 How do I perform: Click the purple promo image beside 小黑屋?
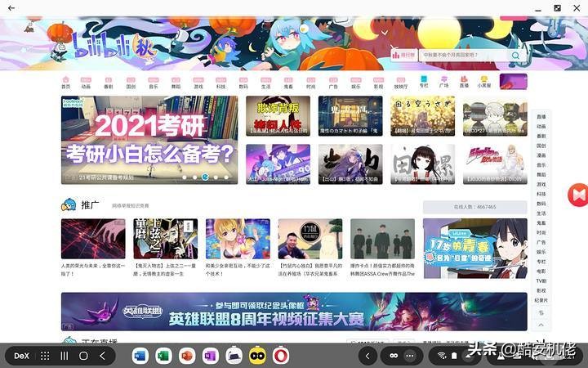(514, 82)
